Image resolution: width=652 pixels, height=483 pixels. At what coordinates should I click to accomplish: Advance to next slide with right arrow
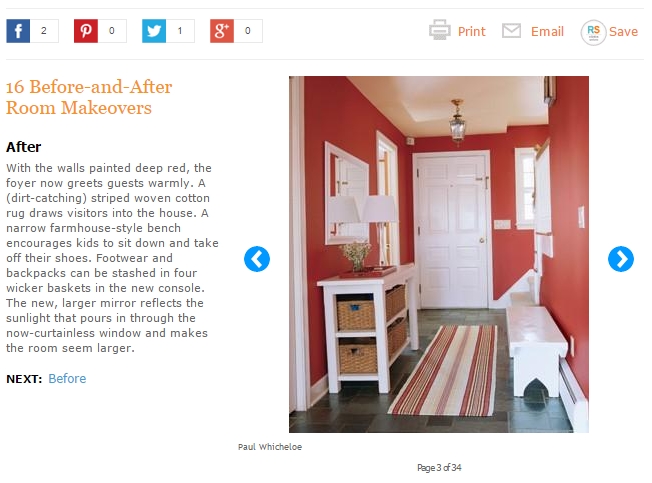[621, 259]
